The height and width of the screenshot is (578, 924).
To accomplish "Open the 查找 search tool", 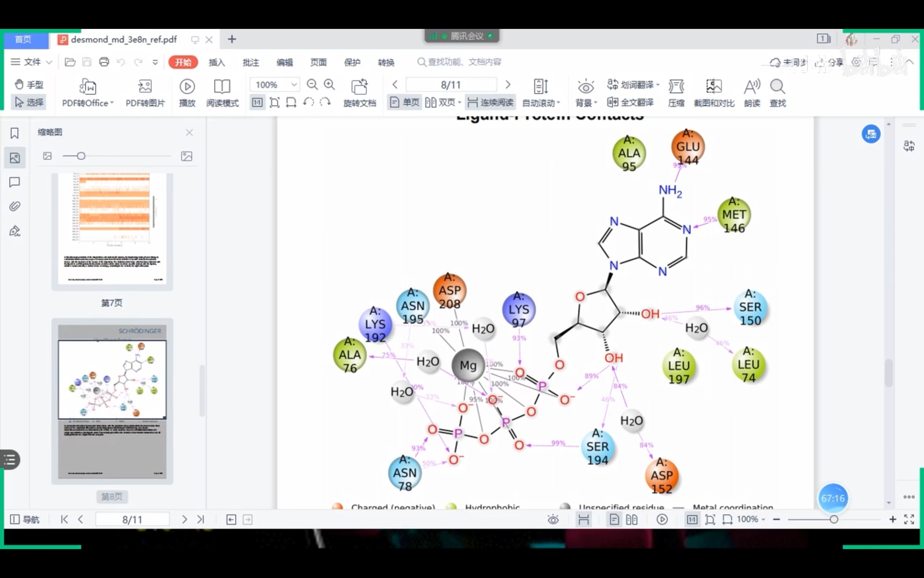I will (x=777, y=93).
